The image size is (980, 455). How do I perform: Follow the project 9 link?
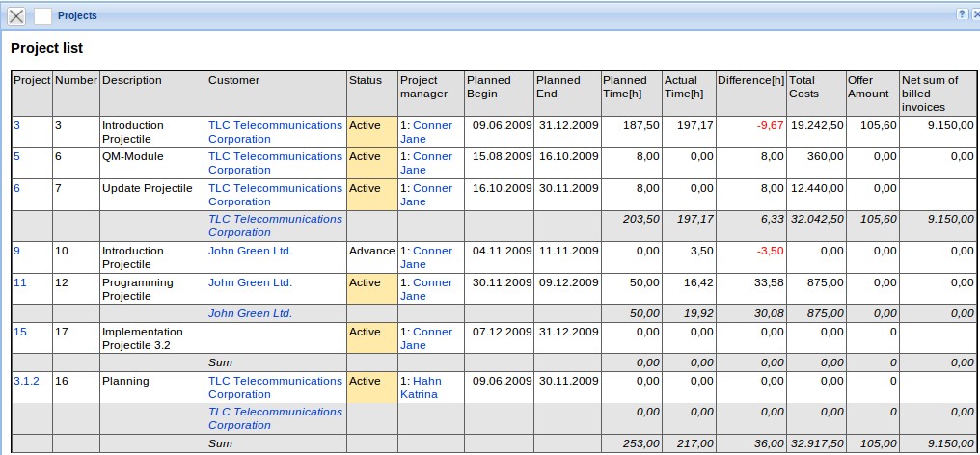tap(16, 251)
